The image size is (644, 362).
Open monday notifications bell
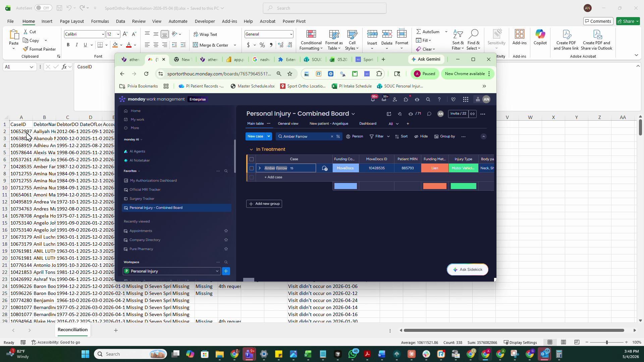tap(373, 99)
